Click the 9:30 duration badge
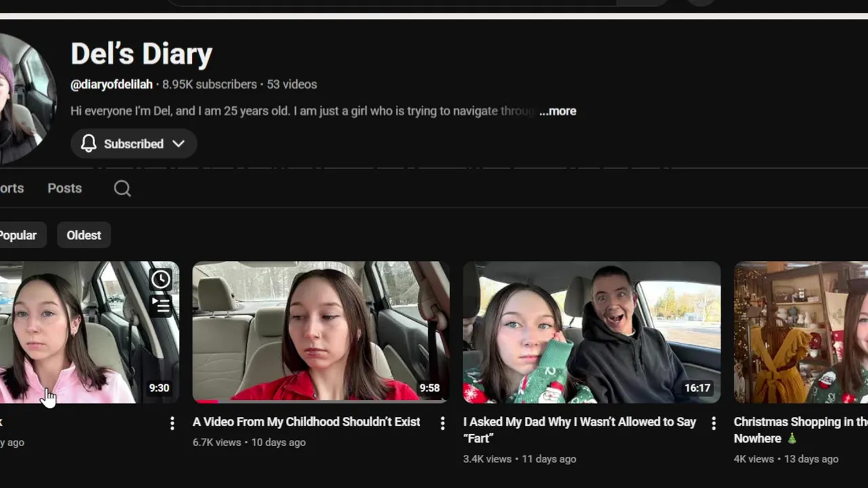Image resolution: width=868 pixels, height=488 pixels. pyautogui.click(x=159, y=388)
